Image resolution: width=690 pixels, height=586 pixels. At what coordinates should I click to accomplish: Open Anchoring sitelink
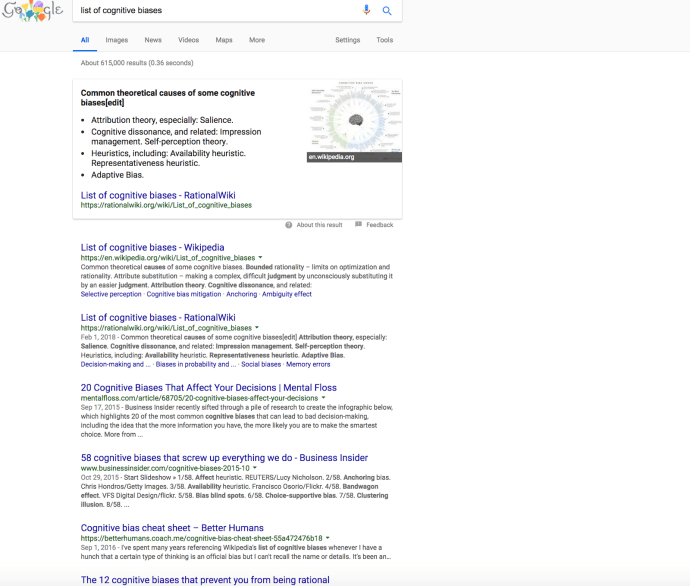click(242, 294)
